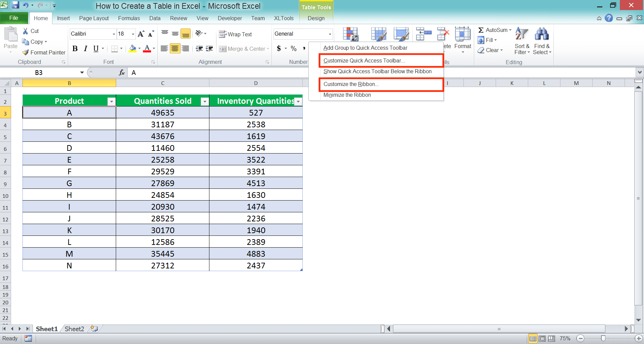Click the Merge & Center button
Viewport: 644px width, 344px height.
tap(244, 49)
